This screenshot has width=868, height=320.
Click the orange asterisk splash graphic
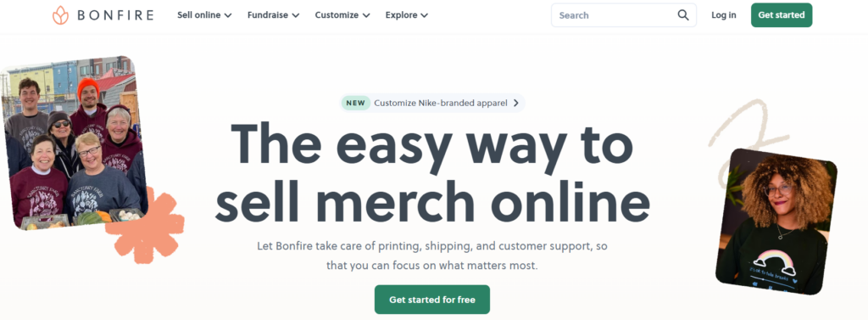pos(147,226)
